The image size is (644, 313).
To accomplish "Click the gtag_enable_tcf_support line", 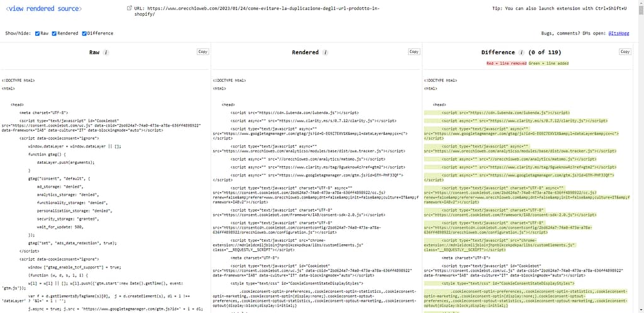I will (75, 267).
